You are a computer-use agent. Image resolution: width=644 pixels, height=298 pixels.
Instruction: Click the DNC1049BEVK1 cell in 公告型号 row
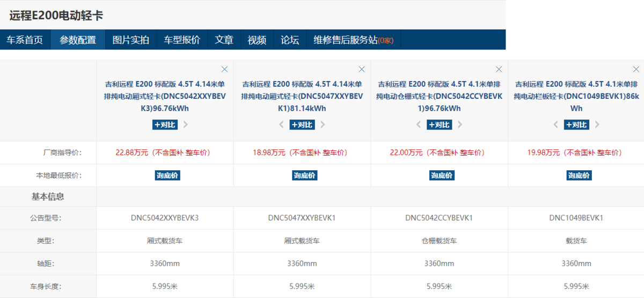pos(576,218)
